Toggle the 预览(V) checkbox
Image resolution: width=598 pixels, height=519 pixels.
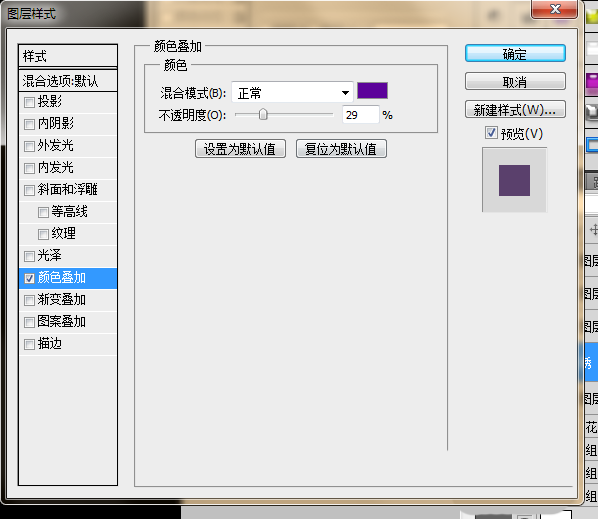pos(491,133)
